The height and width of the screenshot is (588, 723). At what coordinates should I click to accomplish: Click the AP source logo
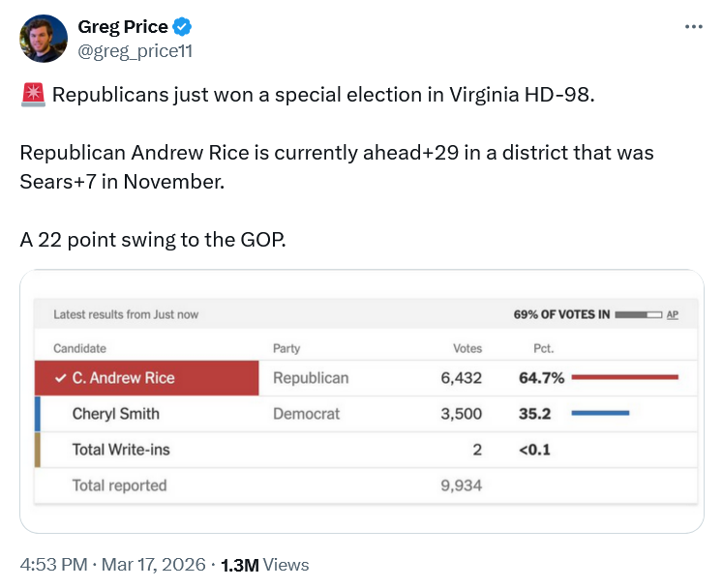click(672, 314)
